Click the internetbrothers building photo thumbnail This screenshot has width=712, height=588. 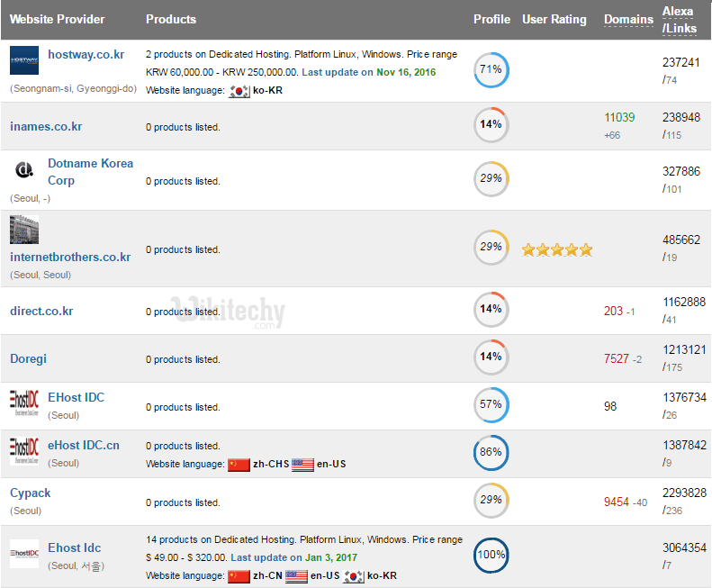[24, 230]
